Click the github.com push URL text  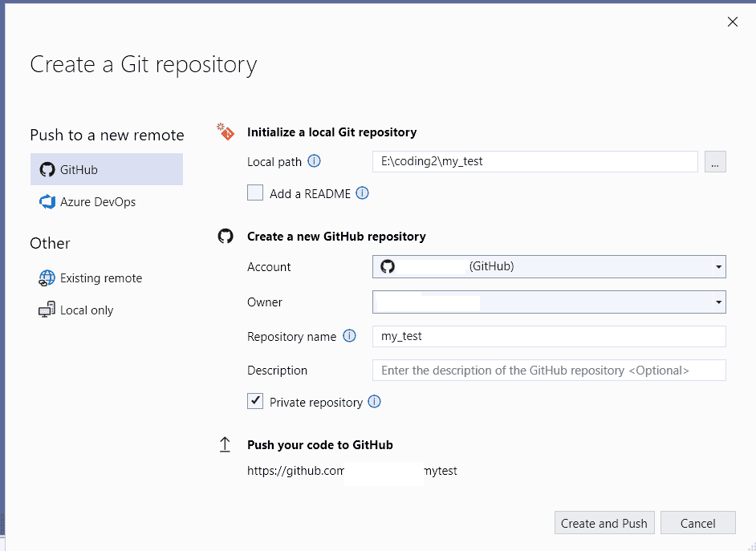click(x=352, y=471)
